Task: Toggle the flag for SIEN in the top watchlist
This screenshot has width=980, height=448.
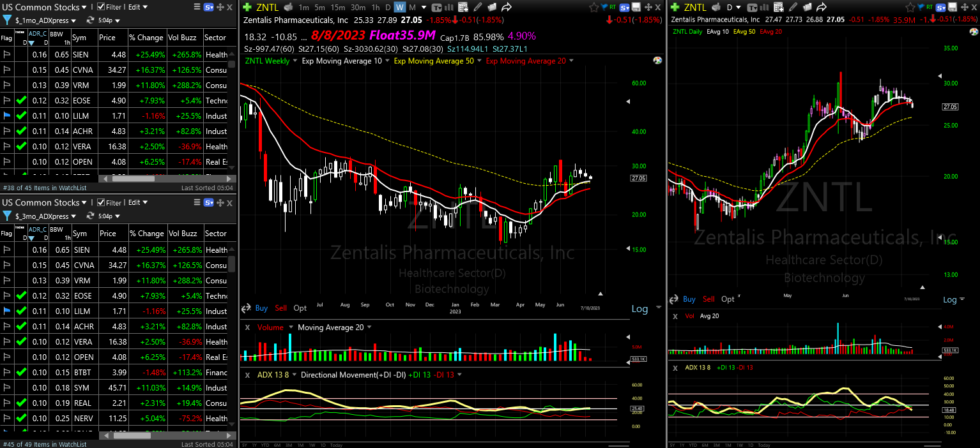Action: (x=6, y=54)
